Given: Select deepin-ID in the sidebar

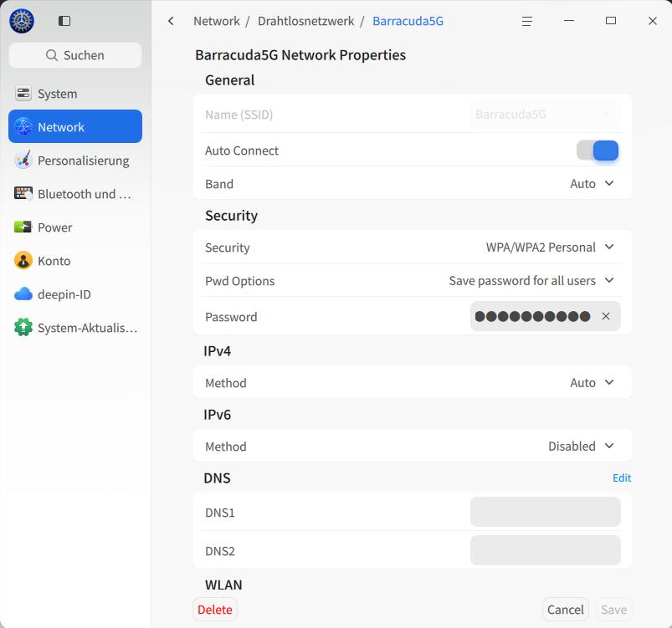Looking at the screenshot, I should (75, 294).
